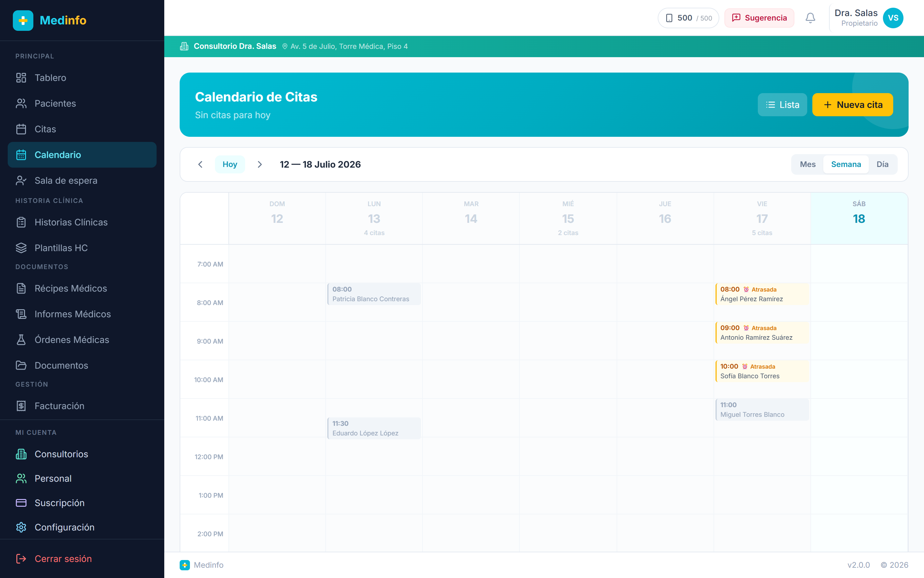Click the location pin beside Av. 5 de Julio
The width and height of the screenshot is (924, 578).
click(285, 46)
